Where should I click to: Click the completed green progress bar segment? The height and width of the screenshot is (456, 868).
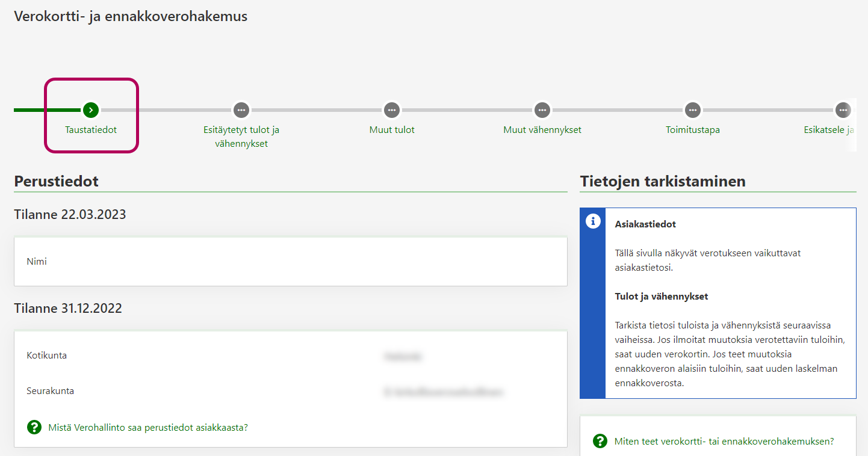tap(47, 110)
